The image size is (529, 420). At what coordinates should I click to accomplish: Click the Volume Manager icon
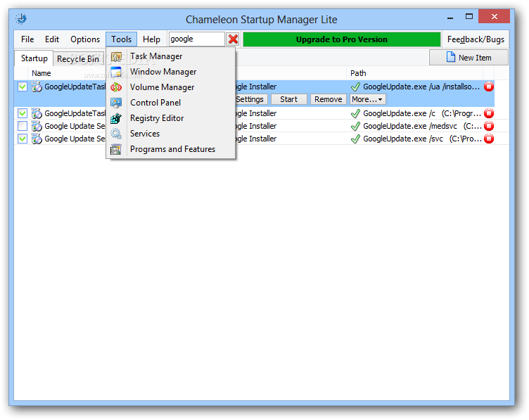[116, 87]
